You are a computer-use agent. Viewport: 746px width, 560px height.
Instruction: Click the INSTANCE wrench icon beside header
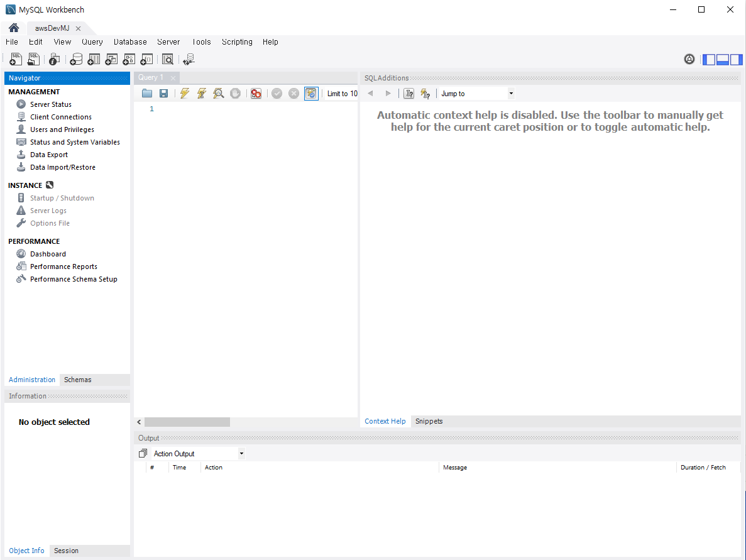50,185
